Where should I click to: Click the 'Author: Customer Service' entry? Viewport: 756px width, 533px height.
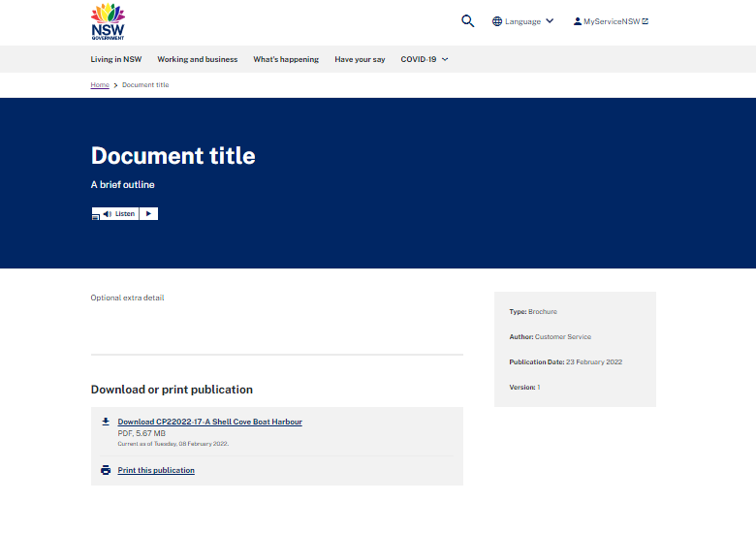click(x=551, y=337)
